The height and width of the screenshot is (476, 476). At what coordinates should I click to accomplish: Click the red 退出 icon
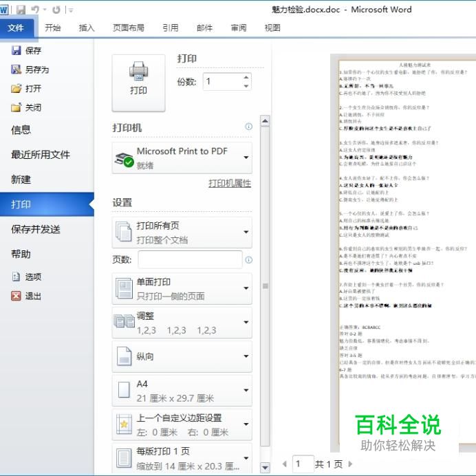(16, 296)
